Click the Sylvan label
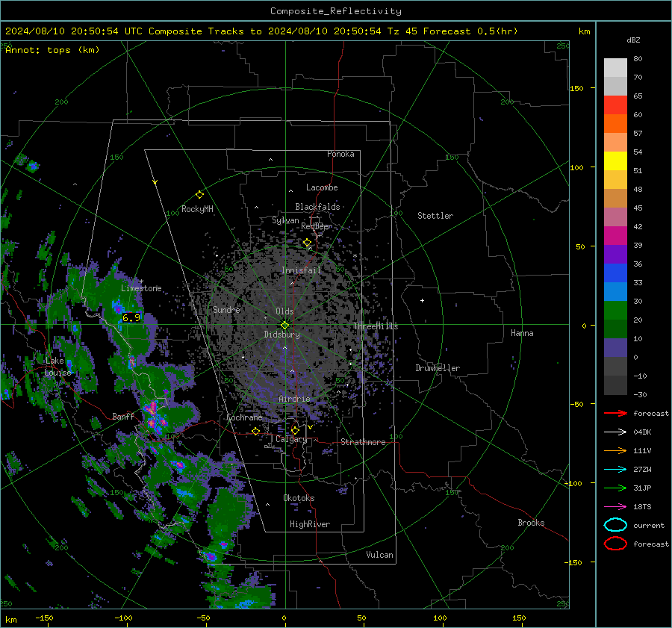The height and width of the screenshot is (628, 672). click(285, 220)
